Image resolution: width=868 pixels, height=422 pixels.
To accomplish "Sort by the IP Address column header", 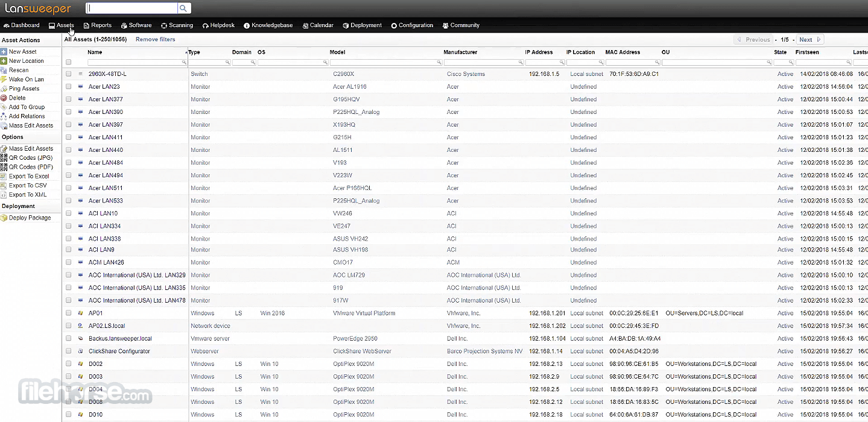I will [x=539, y=52].
